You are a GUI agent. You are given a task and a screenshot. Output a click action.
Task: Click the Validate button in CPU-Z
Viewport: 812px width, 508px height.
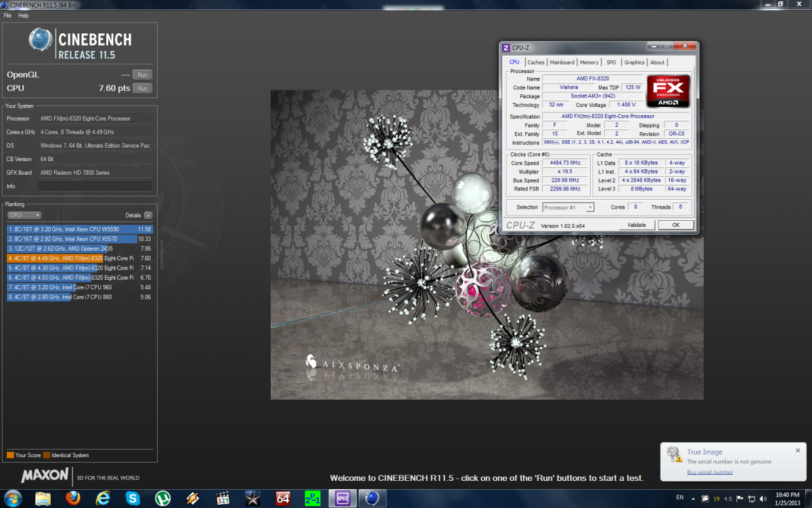[637, 225]
